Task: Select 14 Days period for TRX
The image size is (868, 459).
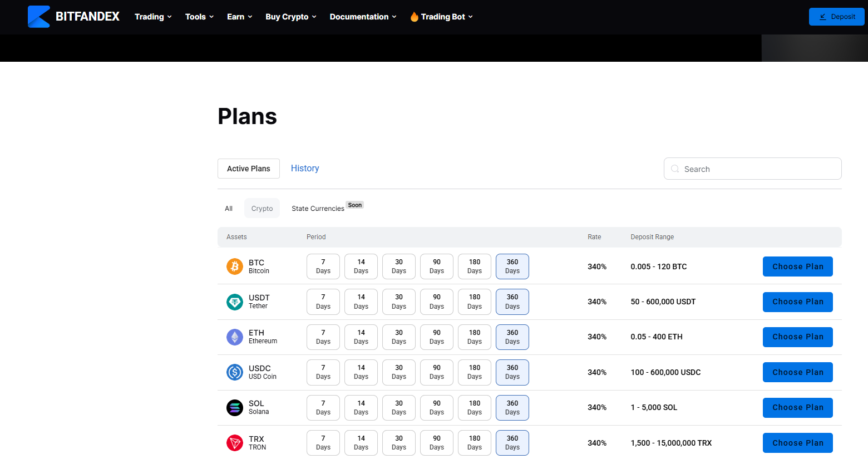Action: (x=361, y=443)
